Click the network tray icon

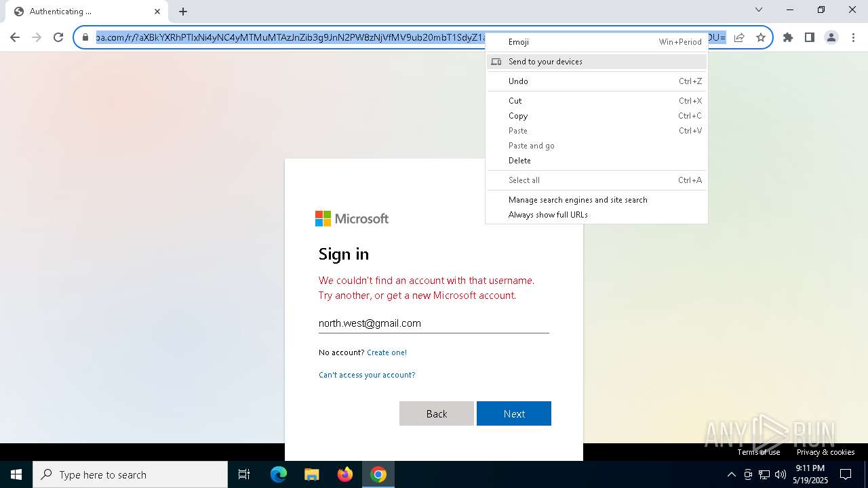764,474
